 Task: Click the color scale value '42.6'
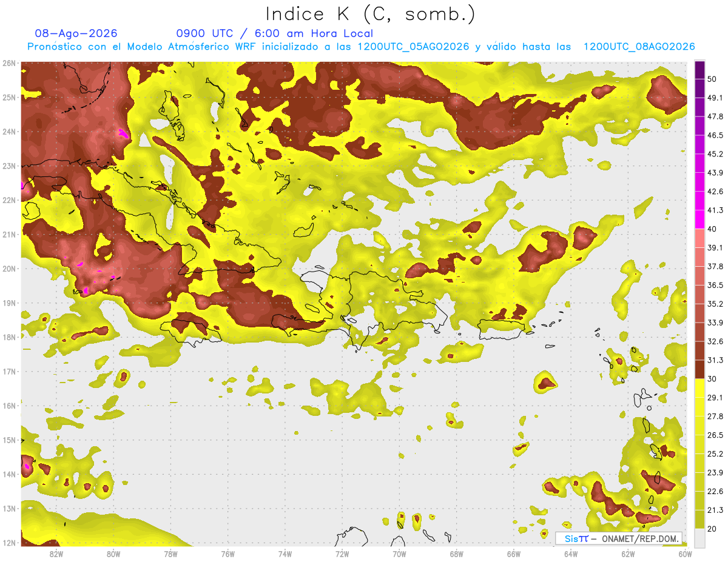[715, 192]
